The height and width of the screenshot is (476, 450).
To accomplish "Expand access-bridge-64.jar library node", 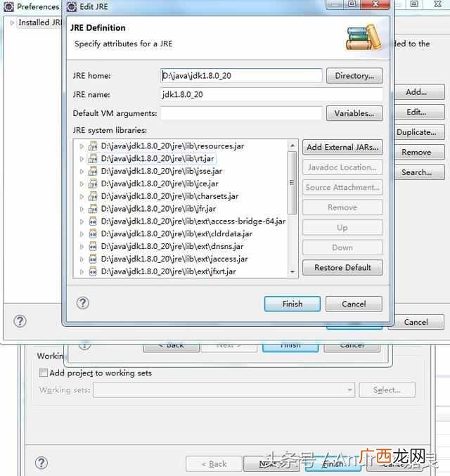I will (82, 221).
